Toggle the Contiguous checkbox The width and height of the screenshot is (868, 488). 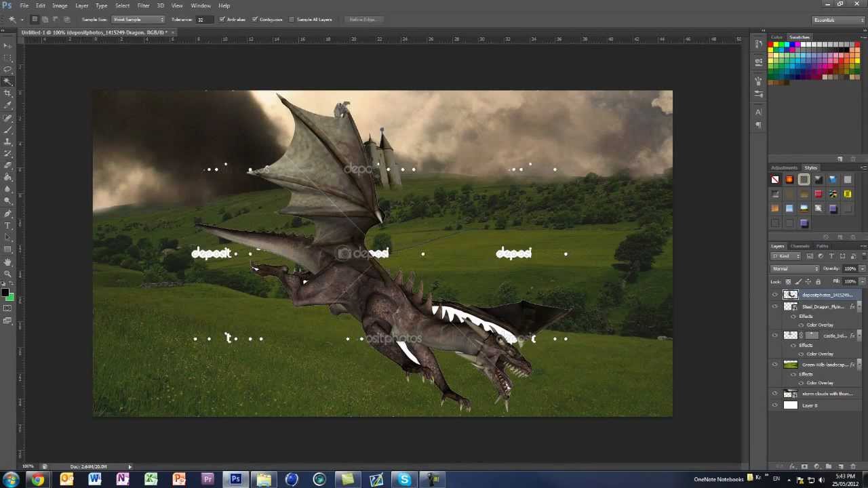coord(255,19)
